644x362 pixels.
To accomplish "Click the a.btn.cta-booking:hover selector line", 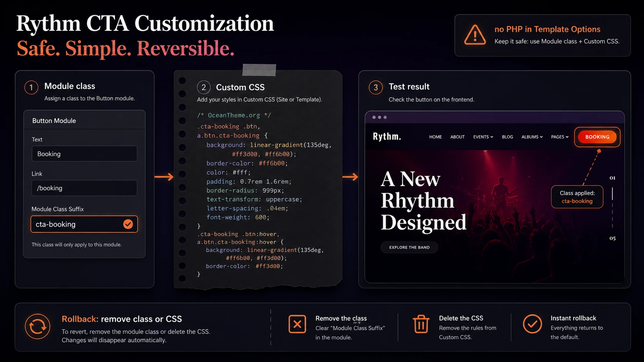I will [240, 242].
